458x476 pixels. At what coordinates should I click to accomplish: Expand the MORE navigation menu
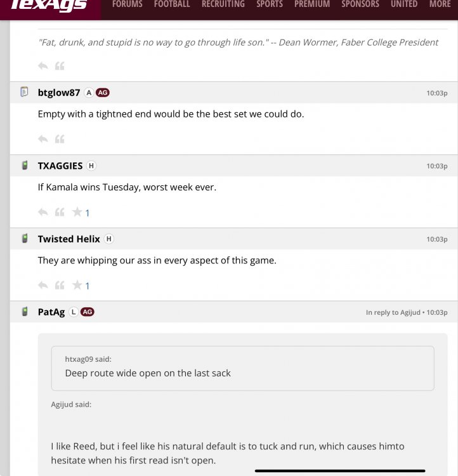click(x=440, y=4)
